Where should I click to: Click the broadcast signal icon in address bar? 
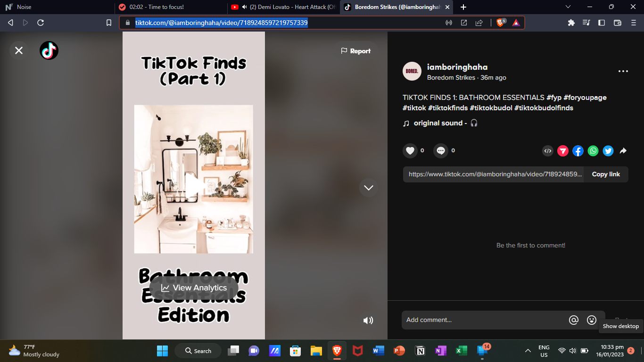pos(449,23)
